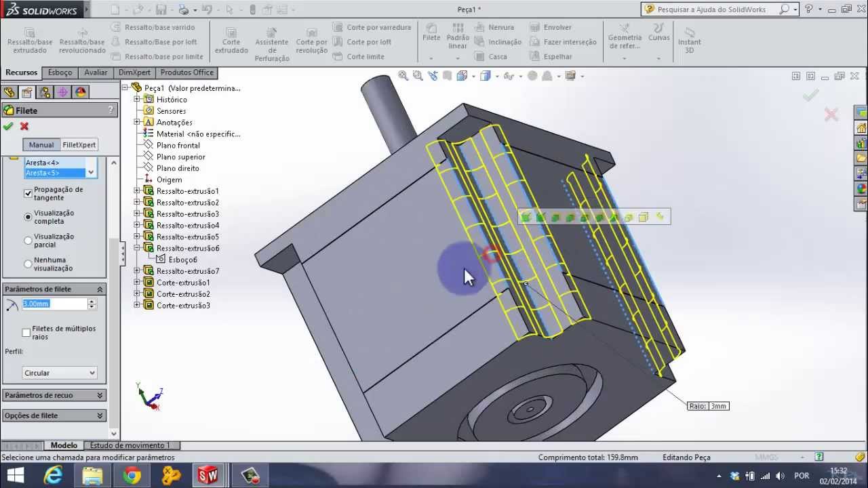The image size is (868, 488).
Task: Click the Zoom to fit icon
Action: tap(403, 76)
